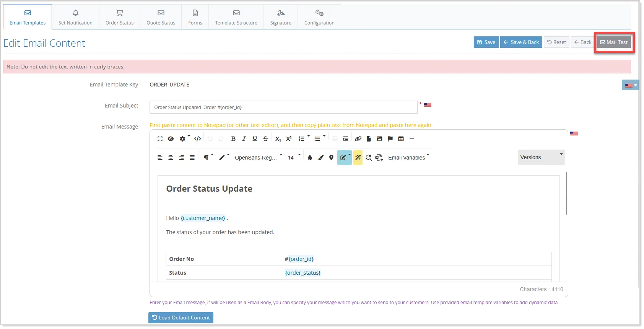Click the Save & Back button
The image size is (644, 329).
[521, 42]
